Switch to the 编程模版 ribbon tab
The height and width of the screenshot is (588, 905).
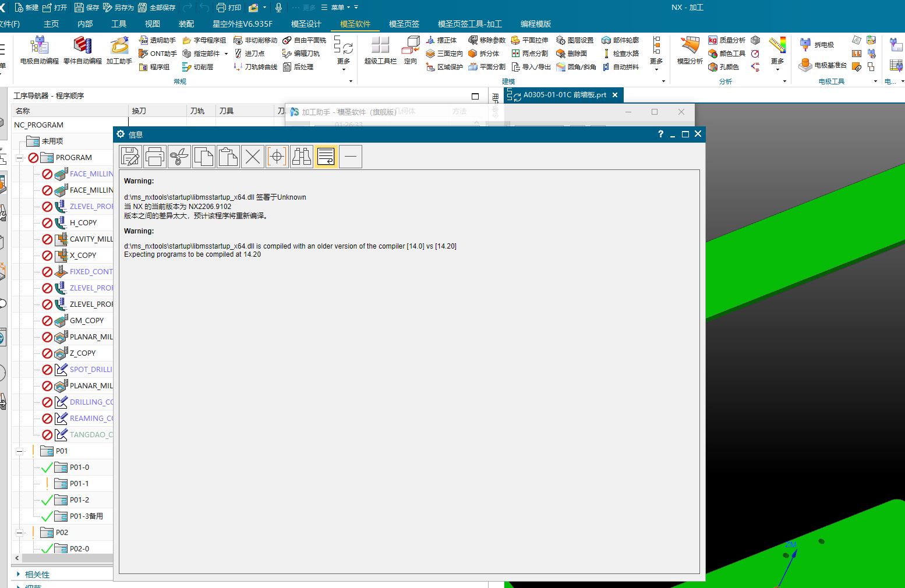click(x=536, y=24)
